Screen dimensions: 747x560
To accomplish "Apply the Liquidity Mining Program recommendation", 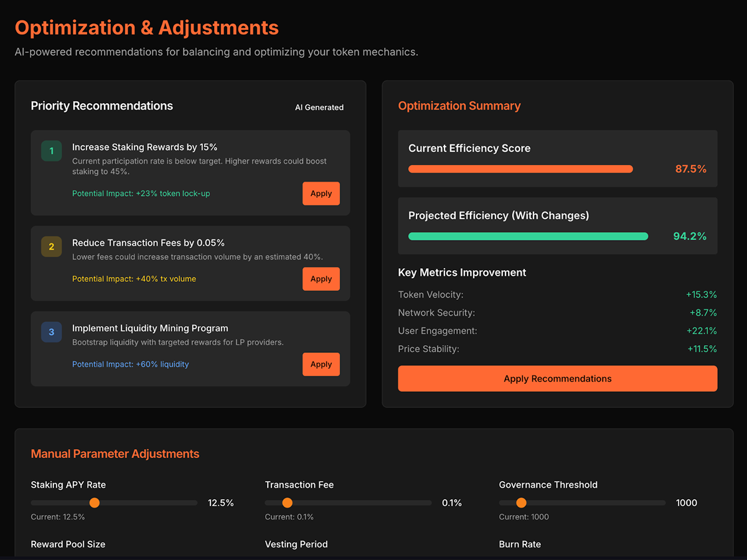I will (x=321, y=364).
